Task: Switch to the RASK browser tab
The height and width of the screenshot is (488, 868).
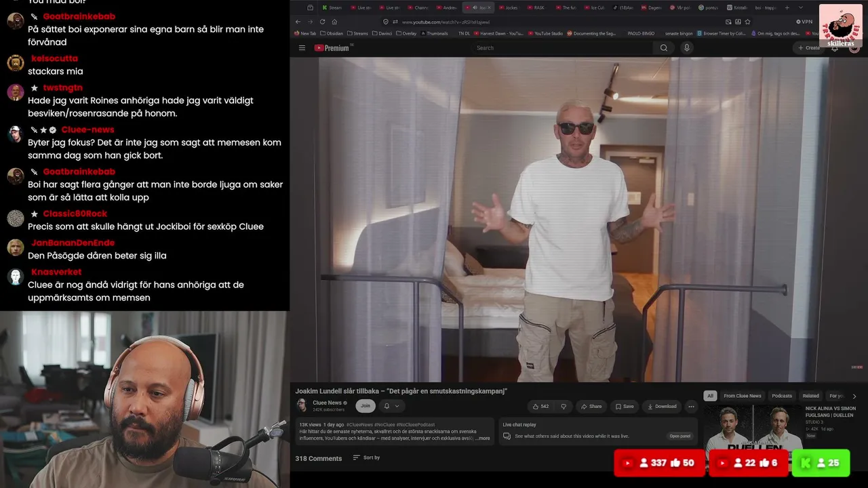Action: click(536, 7)
